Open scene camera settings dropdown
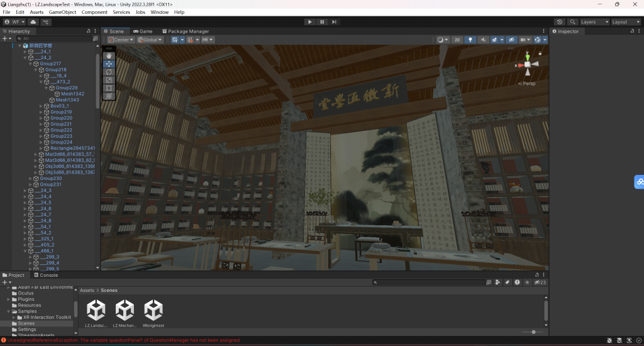Image resolution: width=644 pixels, height=346 pixels. point(525,40)
